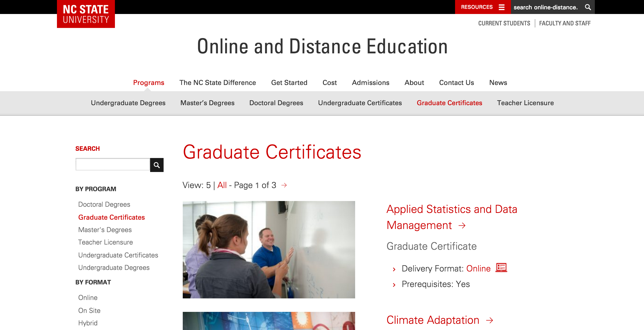Open Applied Statistics and Data Management program title
644x330 pixels.
point(452,217)
